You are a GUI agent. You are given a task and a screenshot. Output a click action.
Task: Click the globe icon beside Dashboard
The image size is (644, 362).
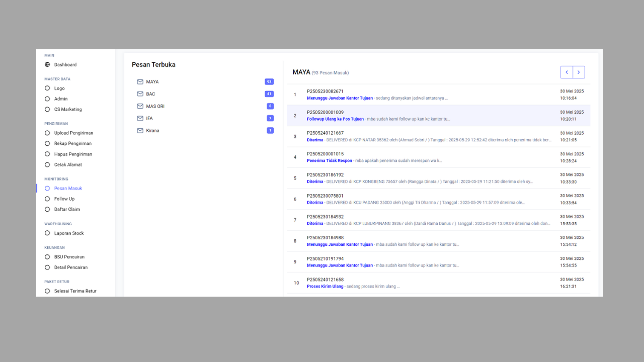coord(47,64)
